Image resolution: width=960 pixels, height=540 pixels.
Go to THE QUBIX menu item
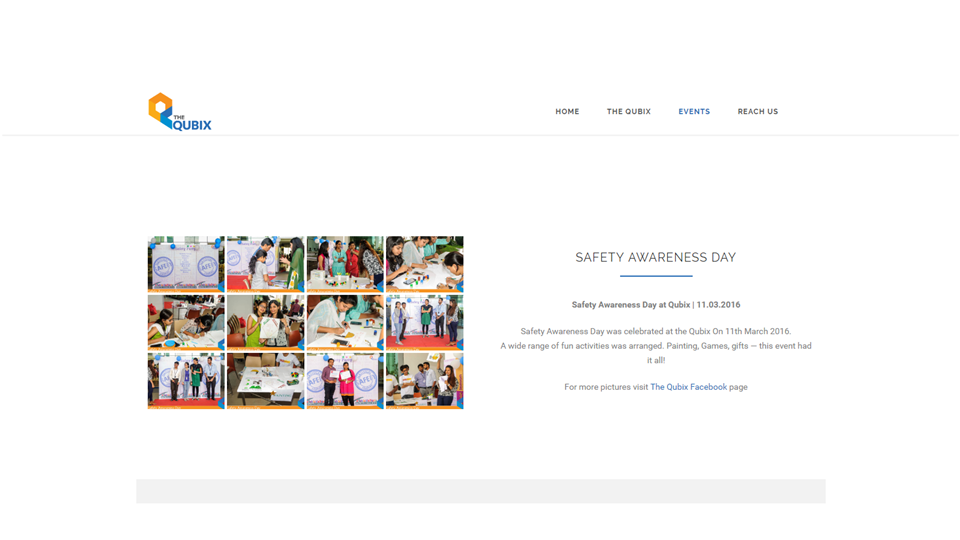coord(629,111)
